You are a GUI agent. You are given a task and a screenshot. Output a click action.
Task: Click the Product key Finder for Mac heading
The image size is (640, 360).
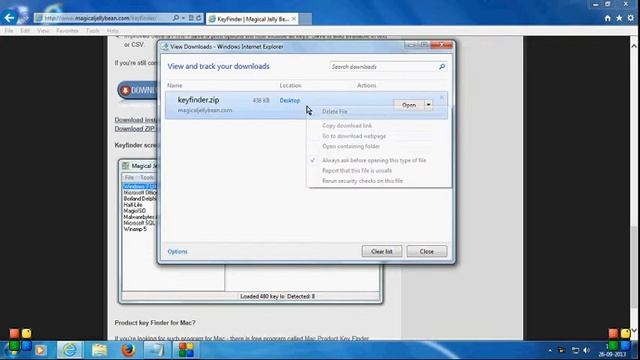tap(155, 322)
